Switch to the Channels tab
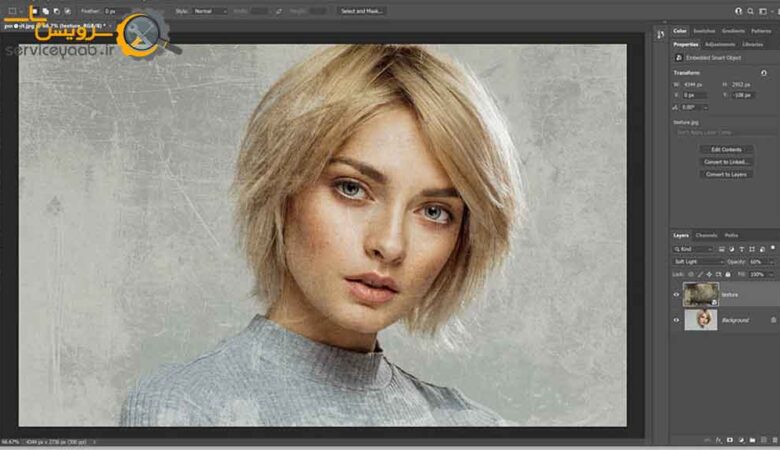 [706, 235]
